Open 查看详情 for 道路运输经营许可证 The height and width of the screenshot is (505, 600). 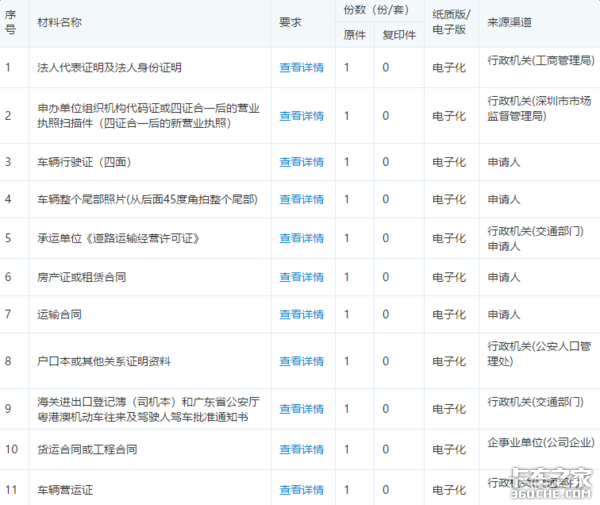[x=302, y=238]
